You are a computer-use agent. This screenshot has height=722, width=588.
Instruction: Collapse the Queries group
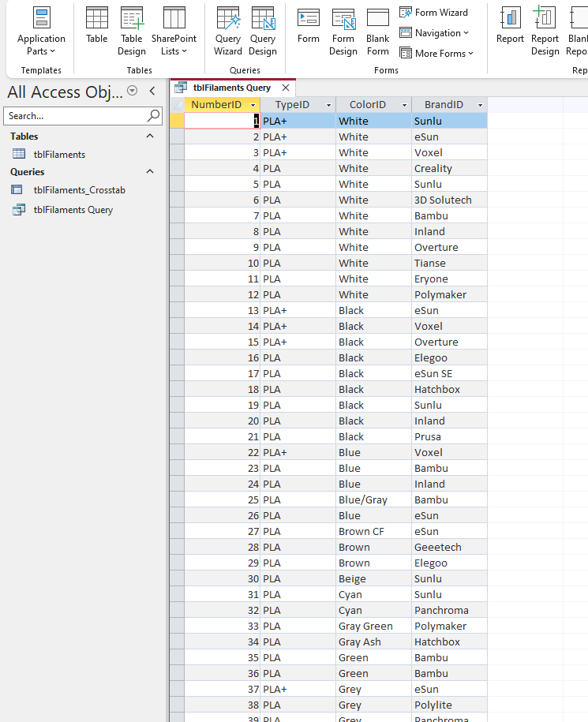[x=150, y=171]
